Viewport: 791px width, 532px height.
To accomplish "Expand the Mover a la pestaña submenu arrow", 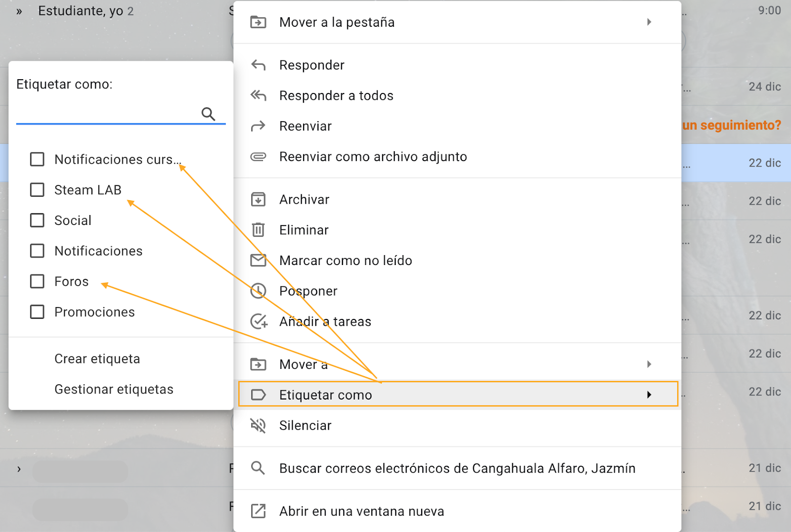I will [x=649, y=22].
